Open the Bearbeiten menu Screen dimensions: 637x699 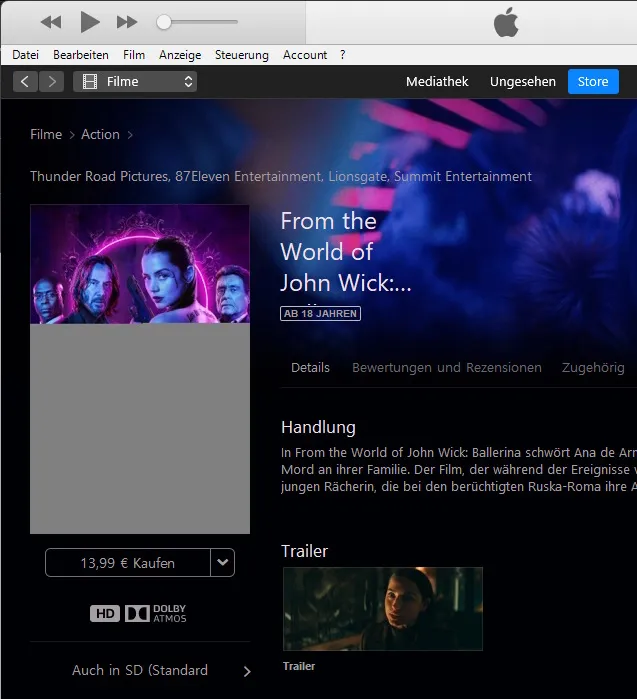coord(81,55)
